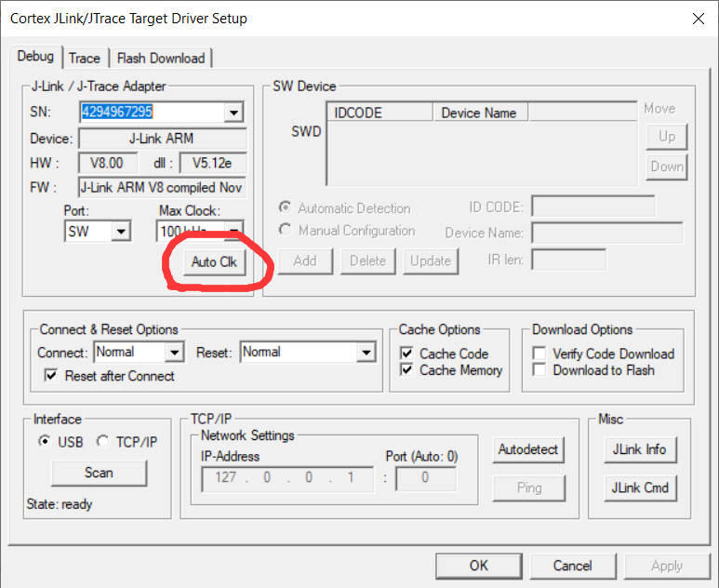Switch to the Trace tab
This screenshot has height=588, width=719.
[x=85, y=59]
